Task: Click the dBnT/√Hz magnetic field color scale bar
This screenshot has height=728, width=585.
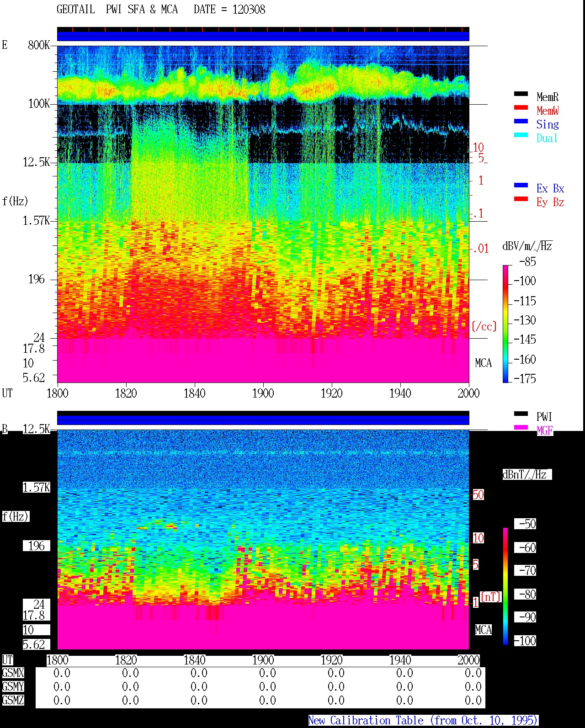Action: pyautogui.click(x=505, y=586)
